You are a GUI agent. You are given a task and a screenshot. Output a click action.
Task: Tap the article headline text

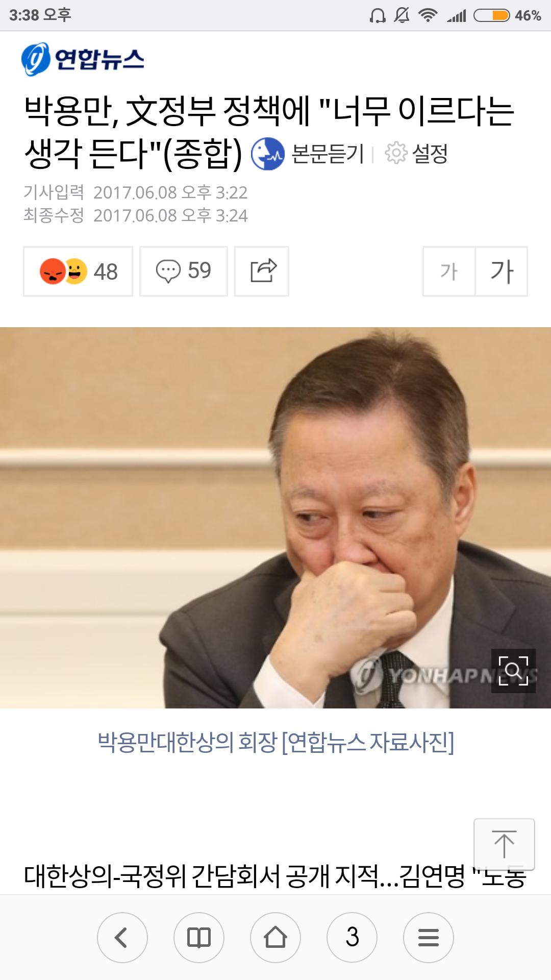[x=269, y=132]
